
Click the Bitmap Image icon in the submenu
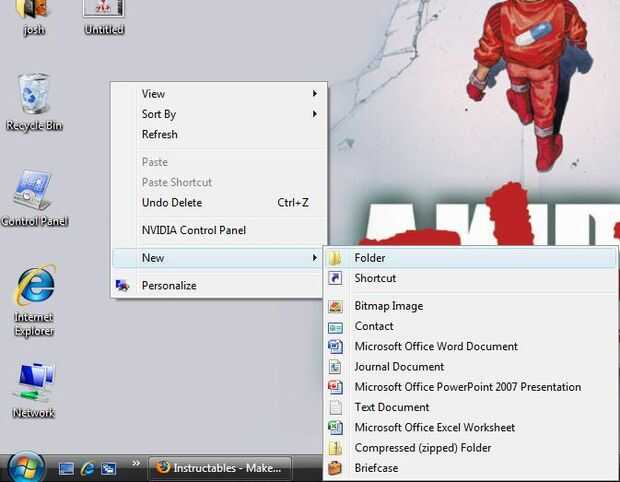[x=335, y=306]
